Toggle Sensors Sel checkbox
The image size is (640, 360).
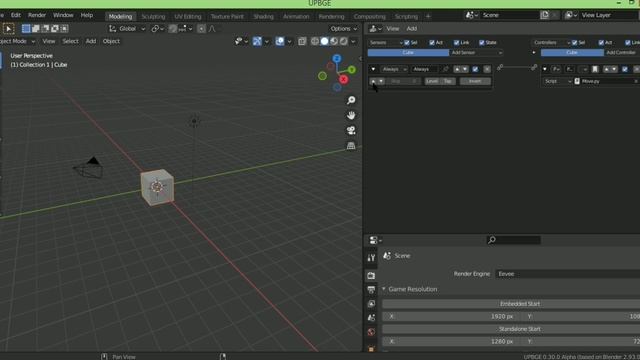pos(407,42)
